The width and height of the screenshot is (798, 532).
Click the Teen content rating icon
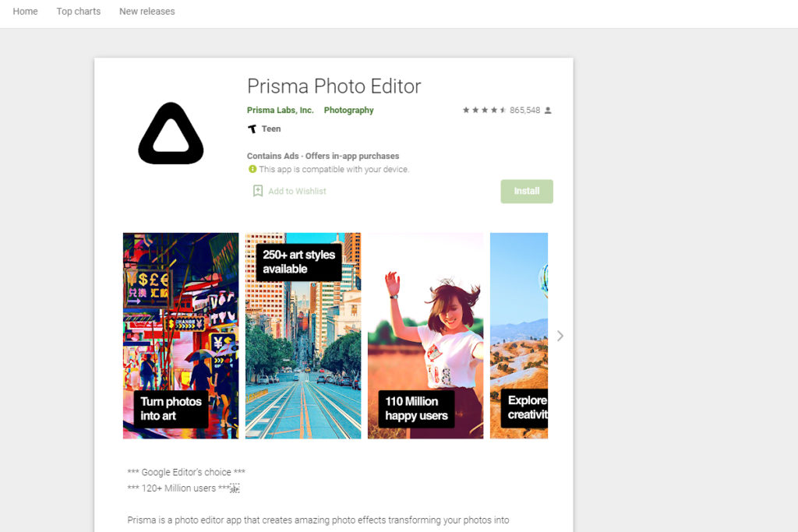[x=252, y=129]
